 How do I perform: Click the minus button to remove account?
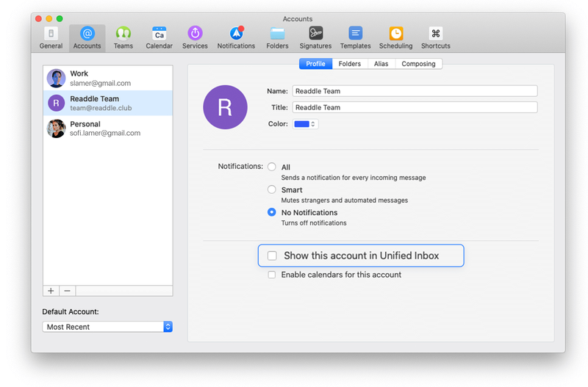67,291
